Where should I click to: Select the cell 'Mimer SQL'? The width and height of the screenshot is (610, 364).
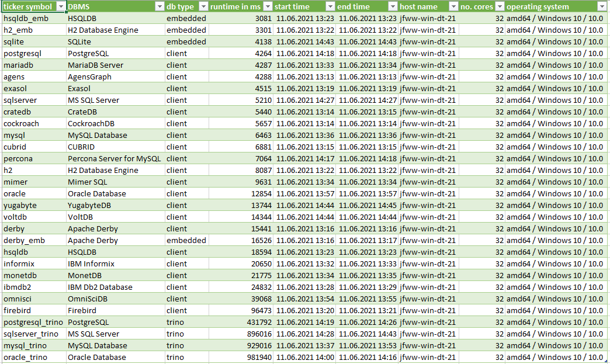pos(116,182)
